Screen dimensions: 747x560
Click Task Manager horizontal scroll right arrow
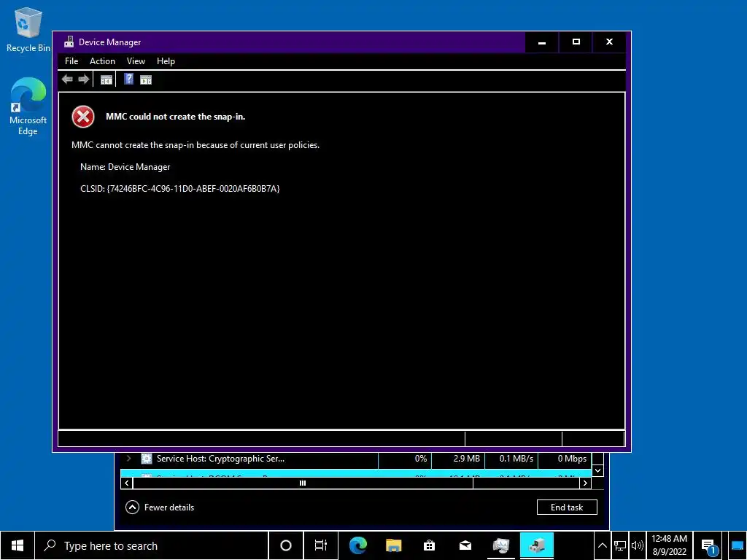coord(586,483)
